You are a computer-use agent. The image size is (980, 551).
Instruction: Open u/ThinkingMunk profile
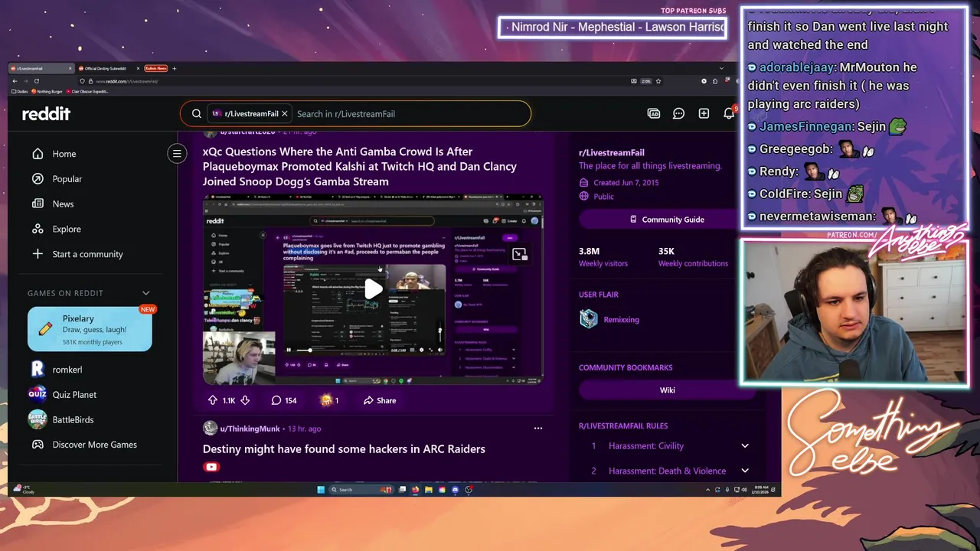click(250, 429)
